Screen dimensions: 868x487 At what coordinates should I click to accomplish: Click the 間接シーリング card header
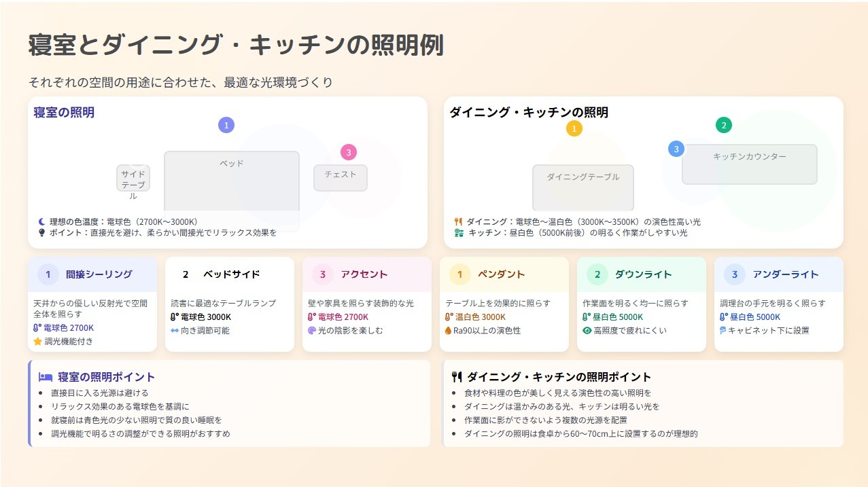tap(92, 274)
